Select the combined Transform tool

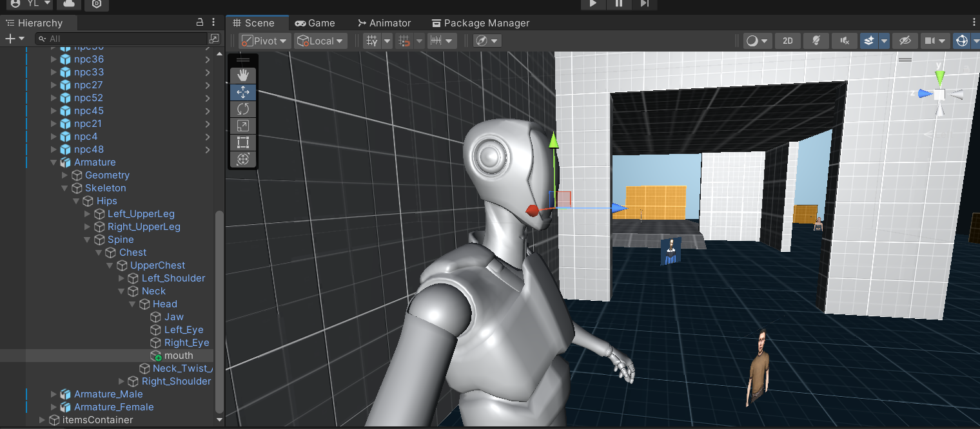[243, 159]
